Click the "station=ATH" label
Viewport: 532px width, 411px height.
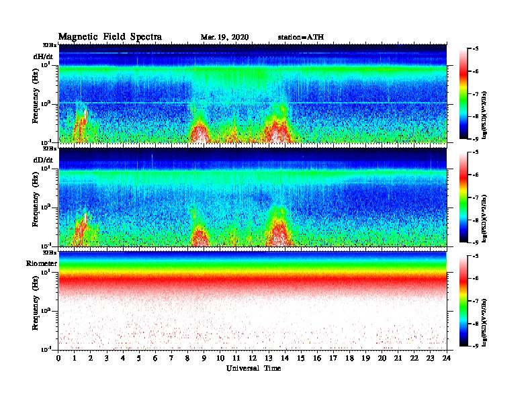point(301,38)
